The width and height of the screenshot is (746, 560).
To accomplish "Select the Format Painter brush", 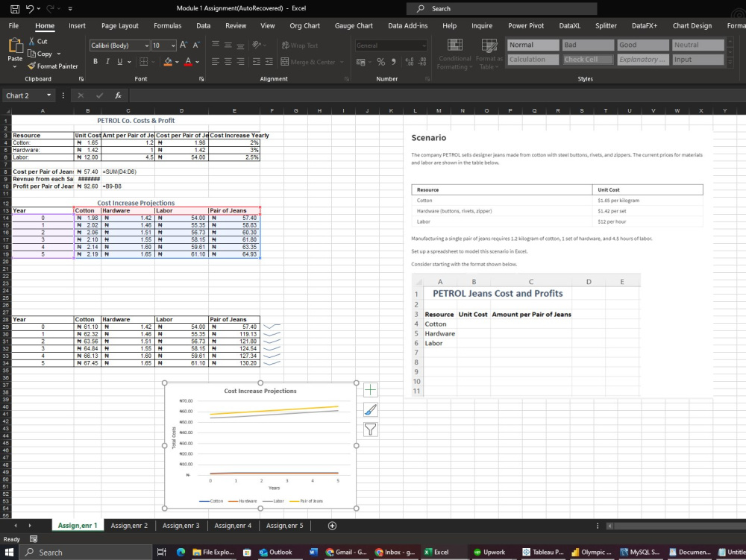I will coord(53,66).
